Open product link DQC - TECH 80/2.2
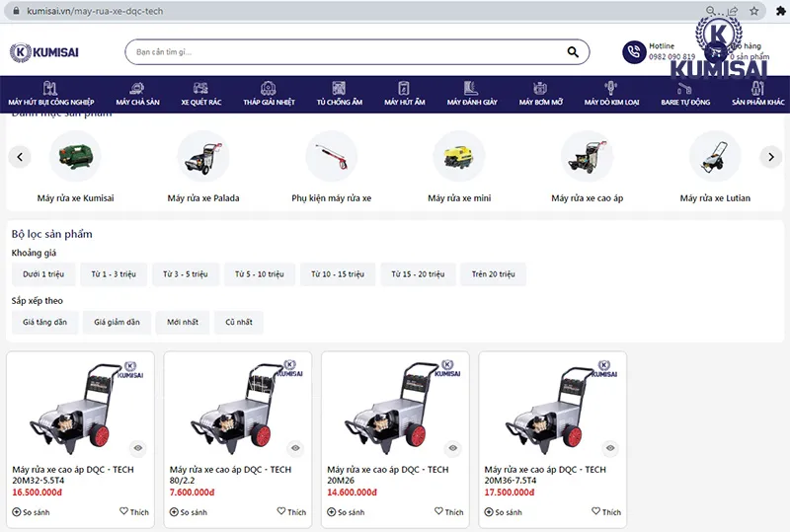Viewport: 790px width, 532px height. pyautogui.click(x=230, y=475)
